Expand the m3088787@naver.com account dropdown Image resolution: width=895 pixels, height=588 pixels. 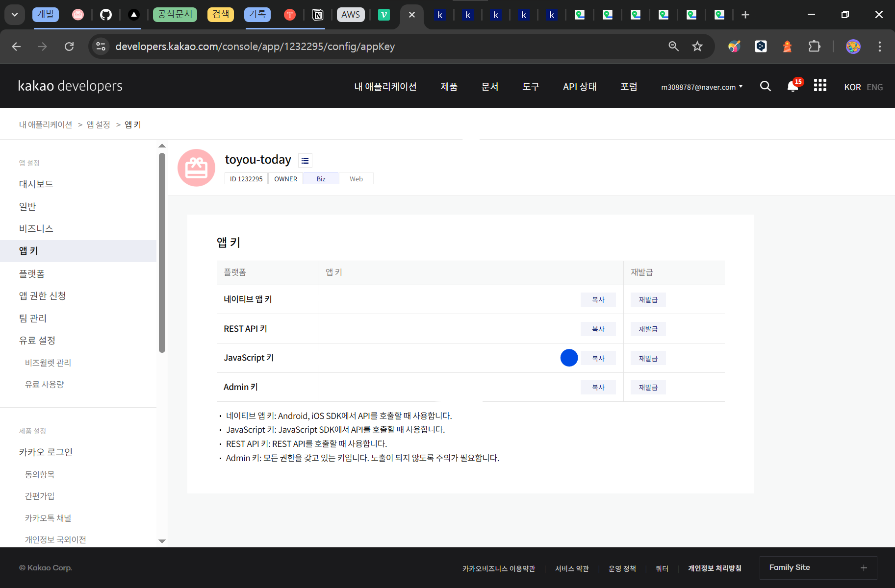(x=702, y=87)
